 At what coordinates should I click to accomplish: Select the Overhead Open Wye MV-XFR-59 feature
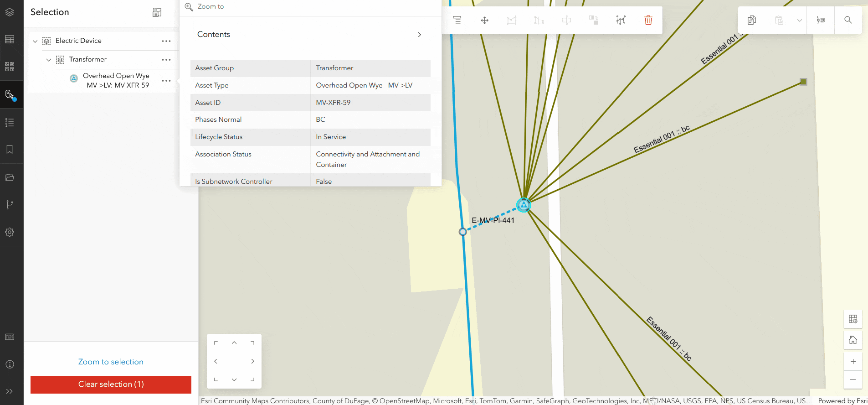[x=116, y=80]
